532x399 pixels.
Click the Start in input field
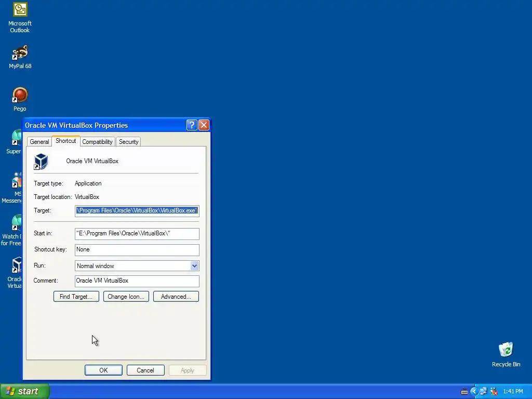point(137,233)
